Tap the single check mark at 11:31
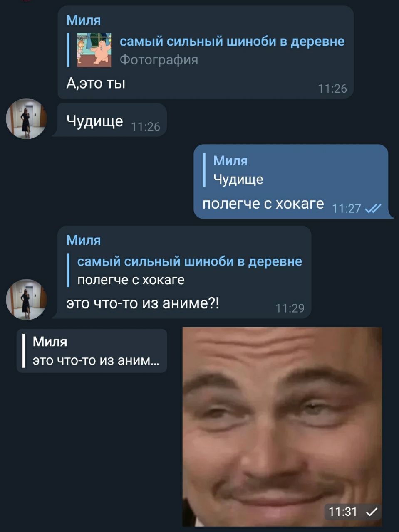 [x=372, y=512]
